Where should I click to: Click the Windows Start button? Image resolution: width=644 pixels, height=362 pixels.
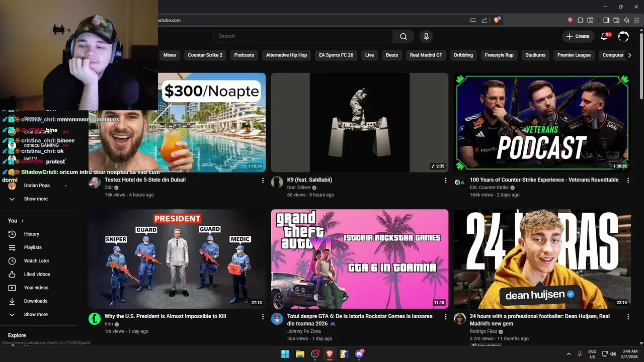pyautogui.click(x=285, y=354)
